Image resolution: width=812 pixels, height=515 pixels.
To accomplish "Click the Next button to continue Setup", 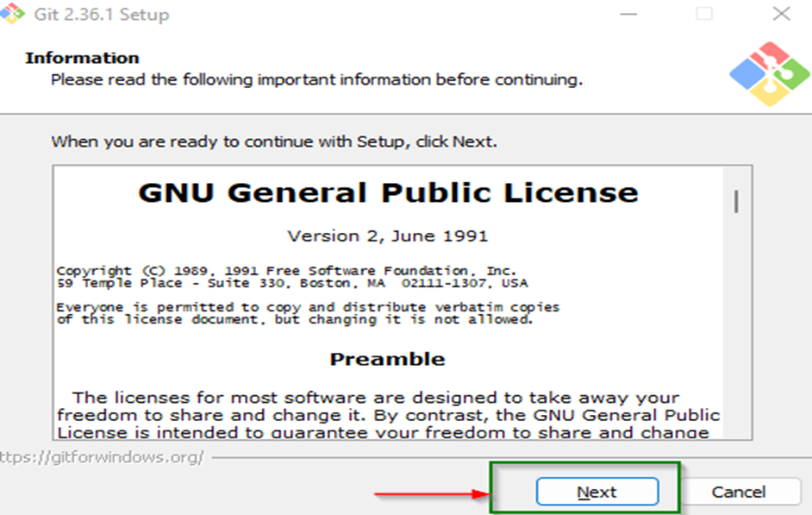I will coord(597,491).
